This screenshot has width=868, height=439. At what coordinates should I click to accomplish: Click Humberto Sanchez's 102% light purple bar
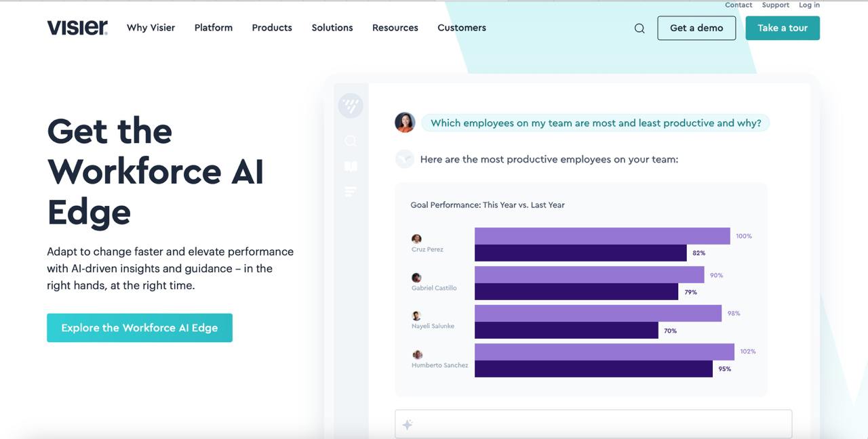tap(604, 352)
